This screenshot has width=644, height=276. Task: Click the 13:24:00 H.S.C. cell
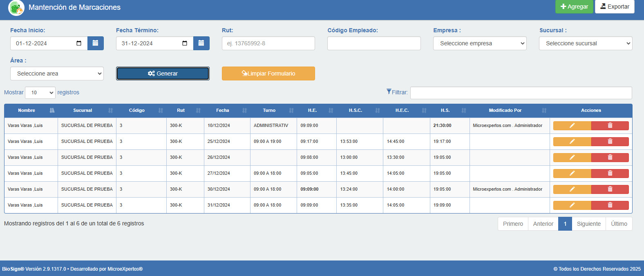(x=360, y=189)
